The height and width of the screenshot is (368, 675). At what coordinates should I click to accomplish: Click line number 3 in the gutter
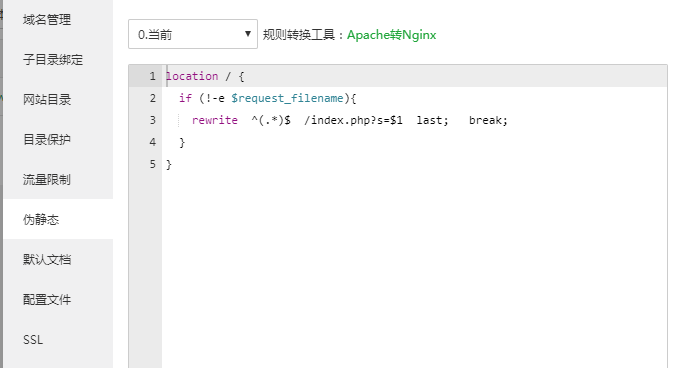coord(152,121)
